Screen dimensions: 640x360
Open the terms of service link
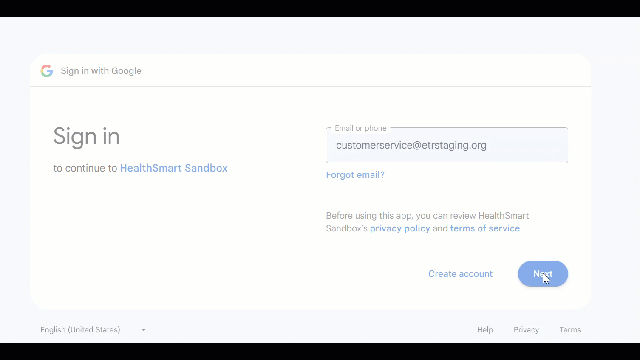[484, 229]
